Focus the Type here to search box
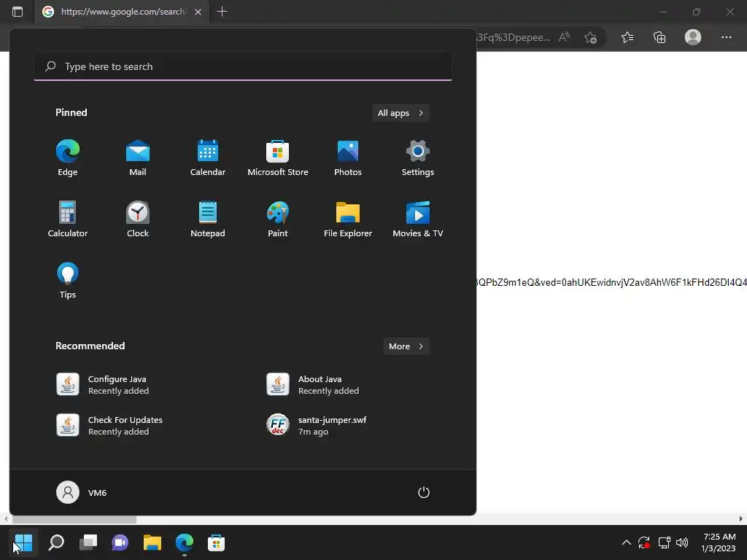The image size is (747, 560). 243,66
